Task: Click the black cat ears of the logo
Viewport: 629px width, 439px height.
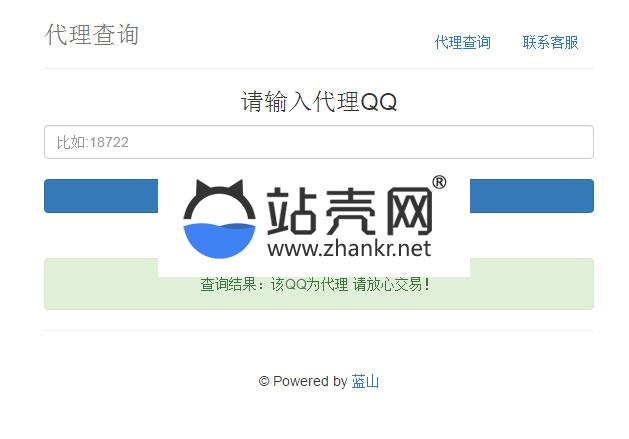Action: 219,189
